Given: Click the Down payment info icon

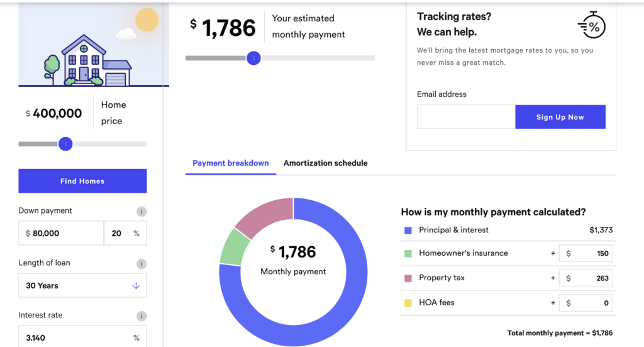Looking at the screenshot, I should (x=142, y=212).
